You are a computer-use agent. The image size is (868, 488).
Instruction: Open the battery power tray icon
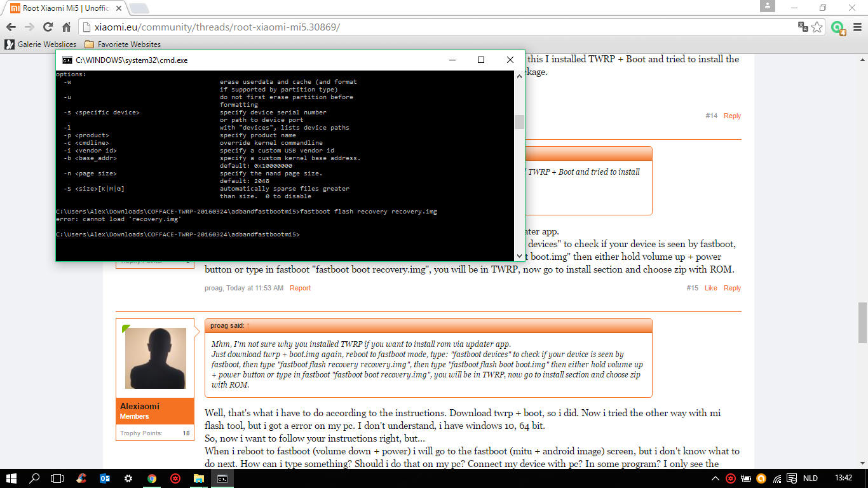[747, 478]
